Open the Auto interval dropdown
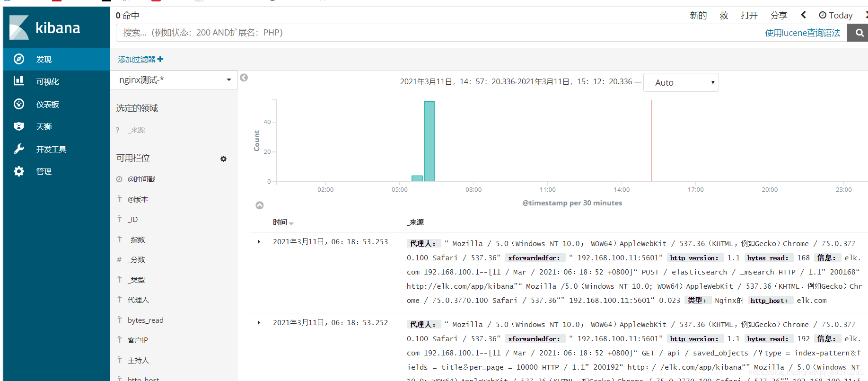The image size is (868, 381). pos(681,82)
